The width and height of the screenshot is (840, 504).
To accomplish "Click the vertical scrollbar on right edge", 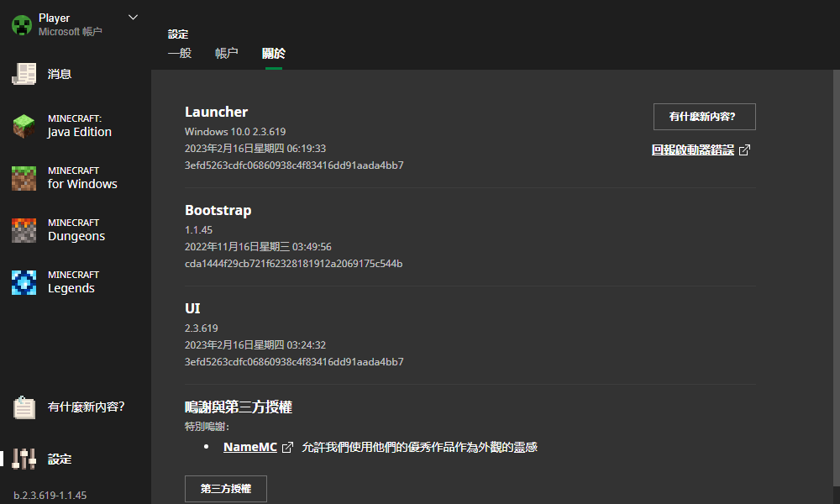I will (837, 279).
